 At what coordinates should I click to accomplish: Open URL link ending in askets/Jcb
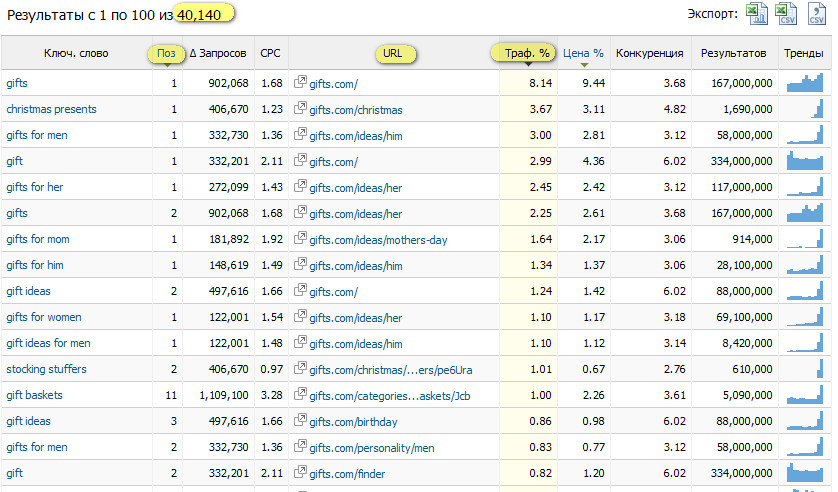[x=390, y=396]
